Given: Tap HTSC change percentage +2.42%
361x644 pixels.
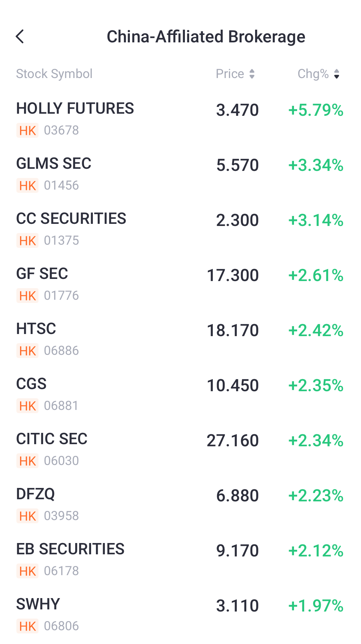Looking at the screenshot, I should coord(316,330).
